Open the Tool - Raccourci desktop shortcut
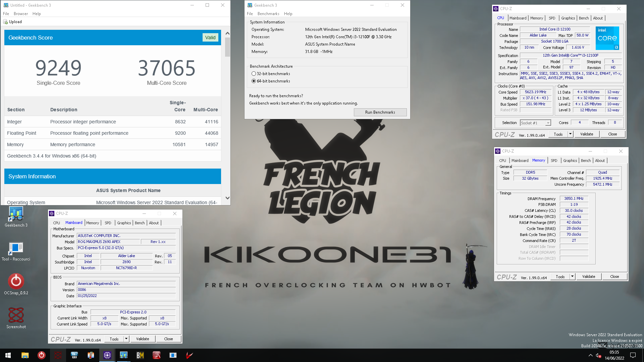The width and height of the screenshot is (644, 362). [16, 251]
